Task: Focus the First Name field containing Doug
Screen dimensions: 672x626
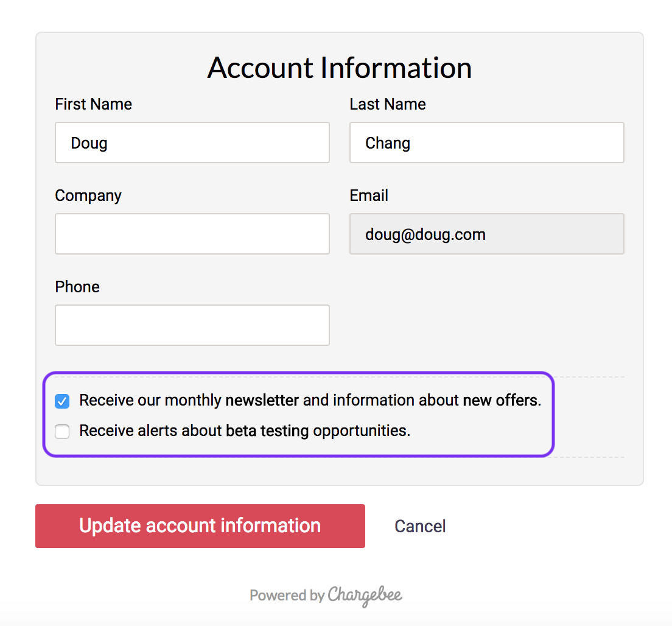Action: coord(192,142)
